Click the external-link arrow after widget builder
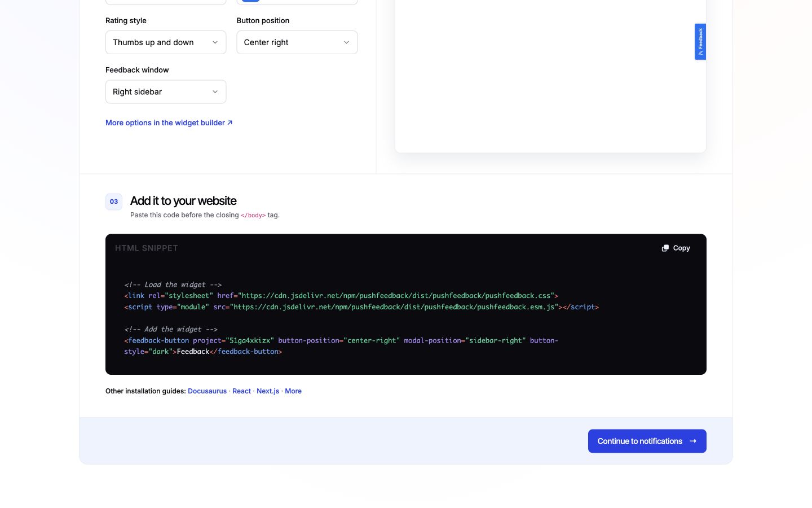The image size is (812, 508). [230, 122]
